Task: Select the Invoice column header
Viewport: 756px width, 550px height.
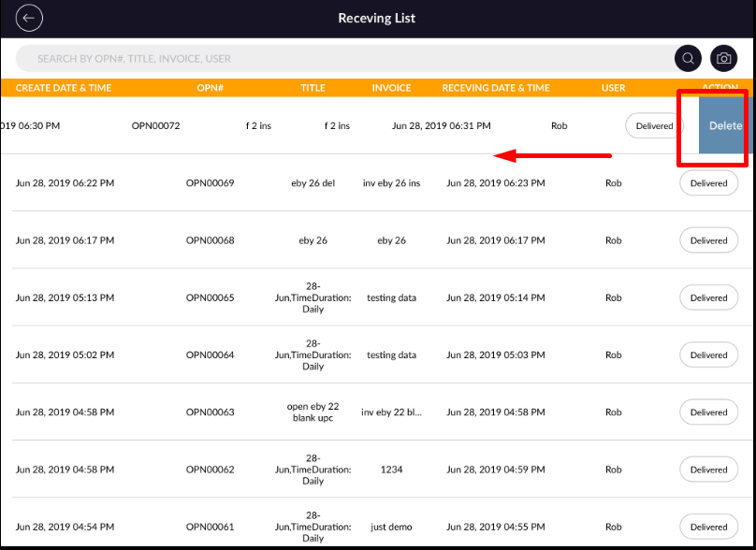Action: click(x=391, y=88)
